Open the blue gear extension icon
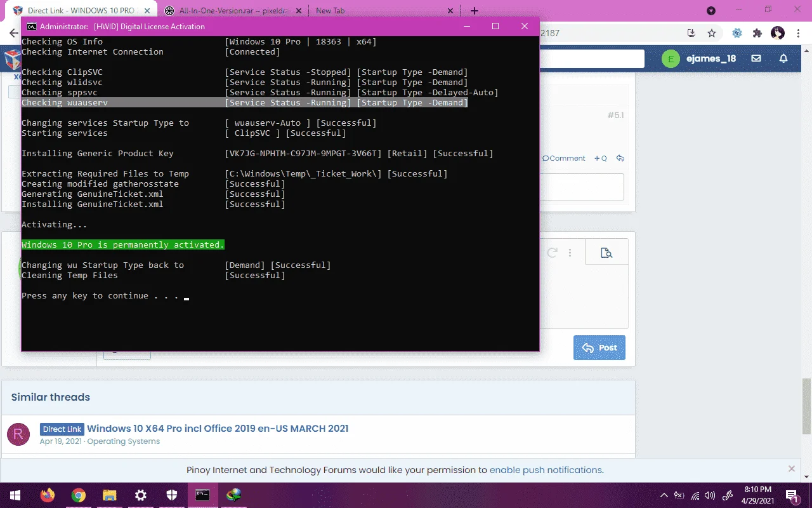812x508 pixels. click(737, 33)
